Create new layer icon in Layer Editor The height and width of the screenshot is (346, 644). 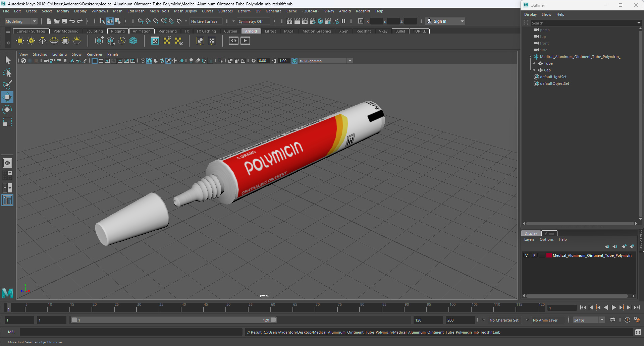624,246
